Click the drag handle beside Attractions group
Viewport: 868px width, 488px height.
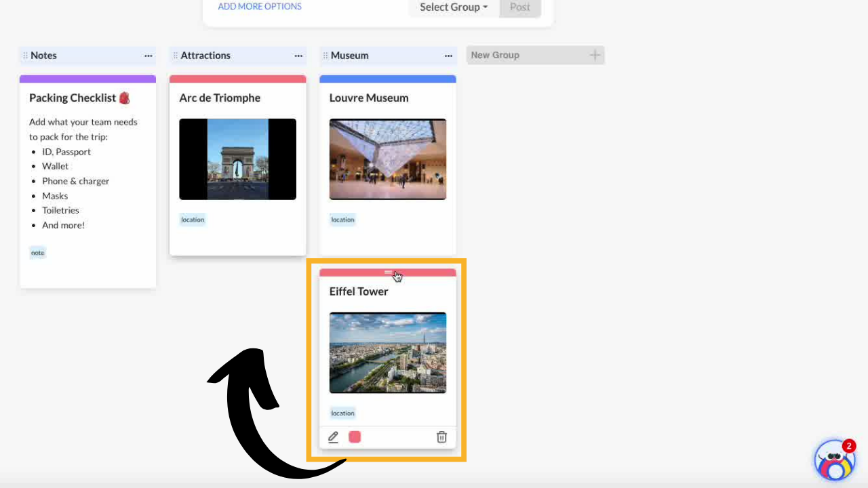(175, 56)
